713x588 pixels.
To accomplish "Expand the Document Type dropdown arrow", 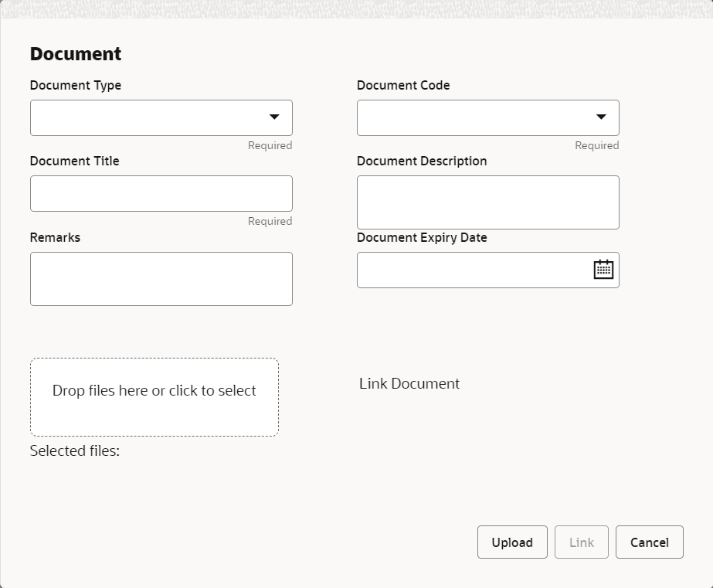I will (x=274, y=117).
